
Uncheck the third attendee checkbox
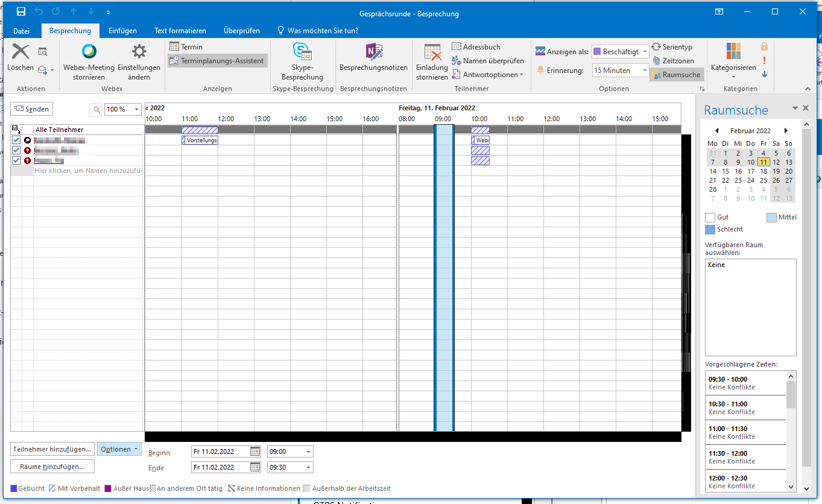(x=17, y=160)
